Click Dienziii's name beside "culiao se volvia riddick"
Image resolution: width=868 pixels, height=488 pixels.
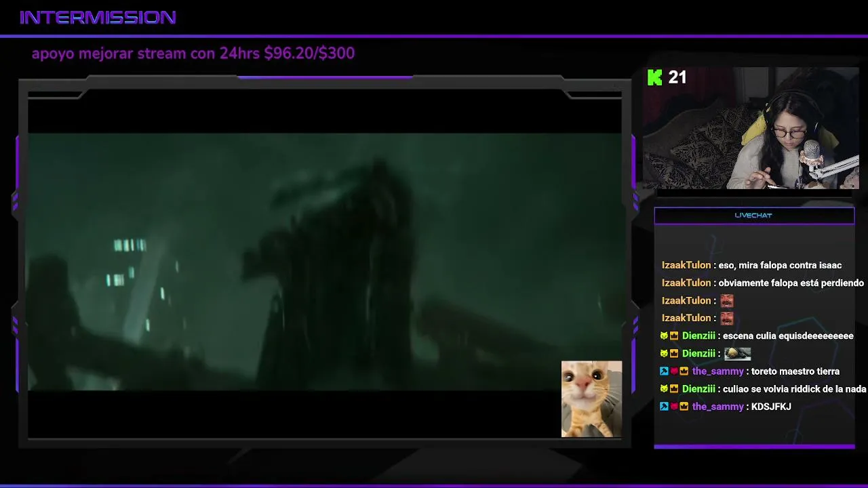(x=698, y=389)
